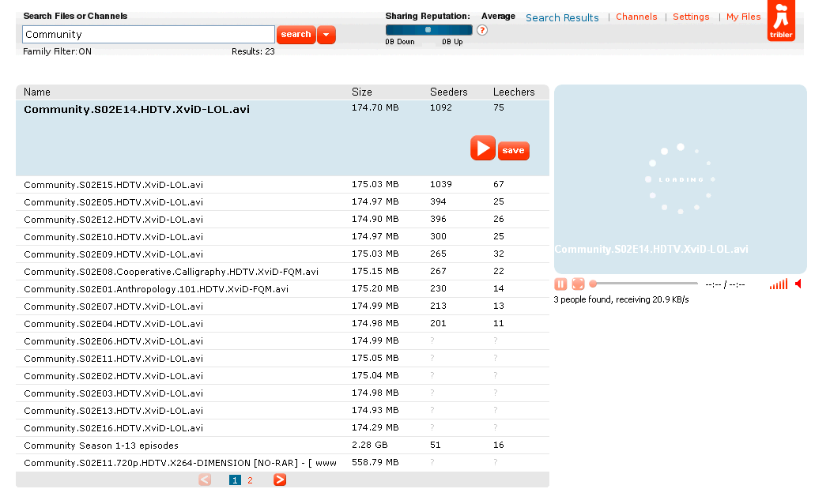Pause playback in the video player
This screenshot has width=830, height=504.
point(560,284)
